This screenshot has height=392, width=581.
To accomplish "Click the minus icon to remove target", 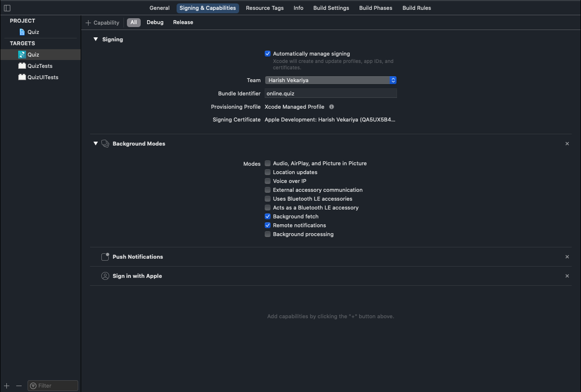I will coord(19,386).
